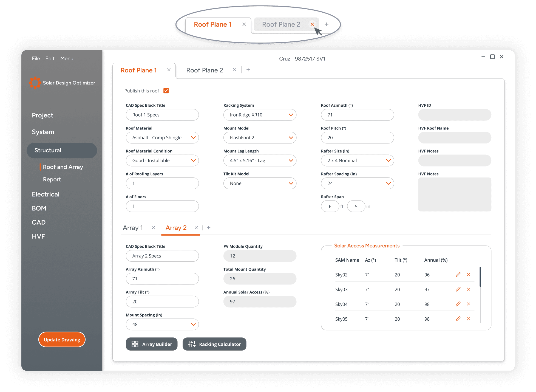Click the Roof Azimuth input field
The width and height of the screenshot is (536, 392).
point(357,115)
